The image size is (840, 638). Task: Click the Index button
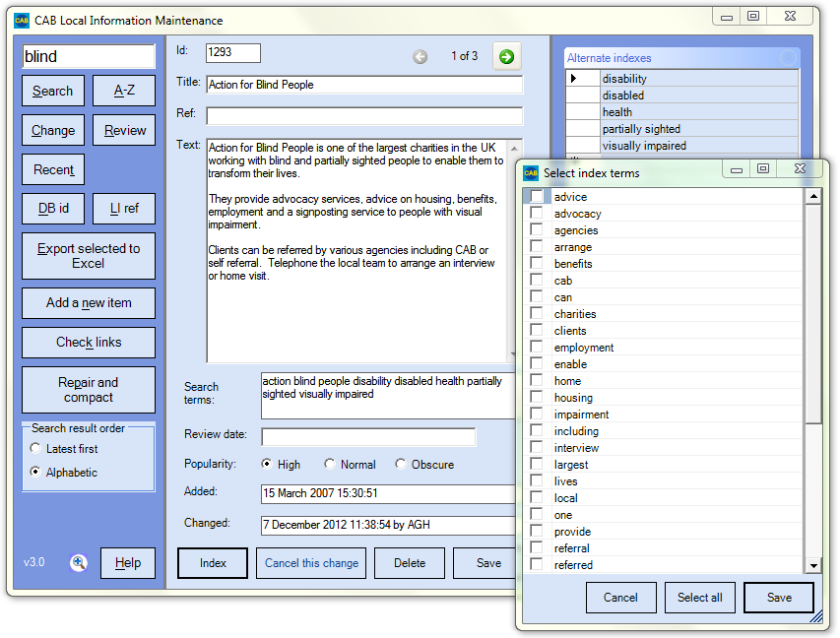(x=213, y=563)
